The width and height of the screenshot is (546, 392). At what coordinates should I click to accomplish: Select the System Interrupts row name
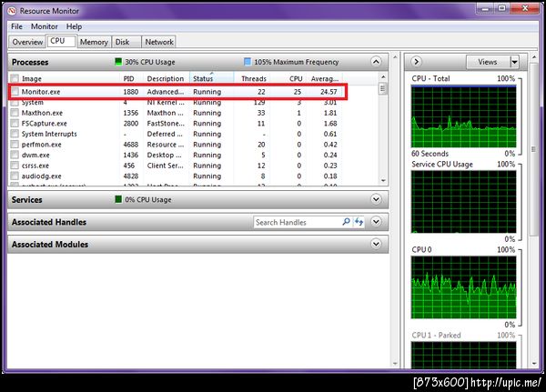point(49,134)
